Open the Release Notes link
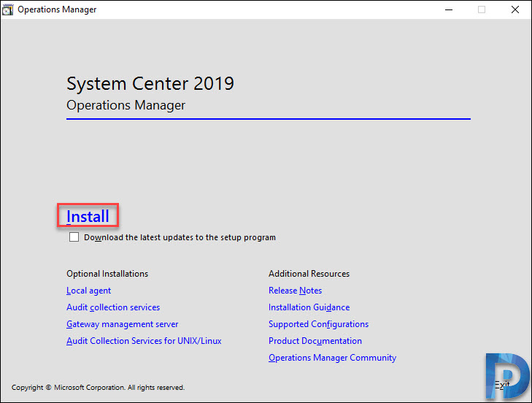The height and width of the screenshot is (403, 532). click(x=295, y=291)
